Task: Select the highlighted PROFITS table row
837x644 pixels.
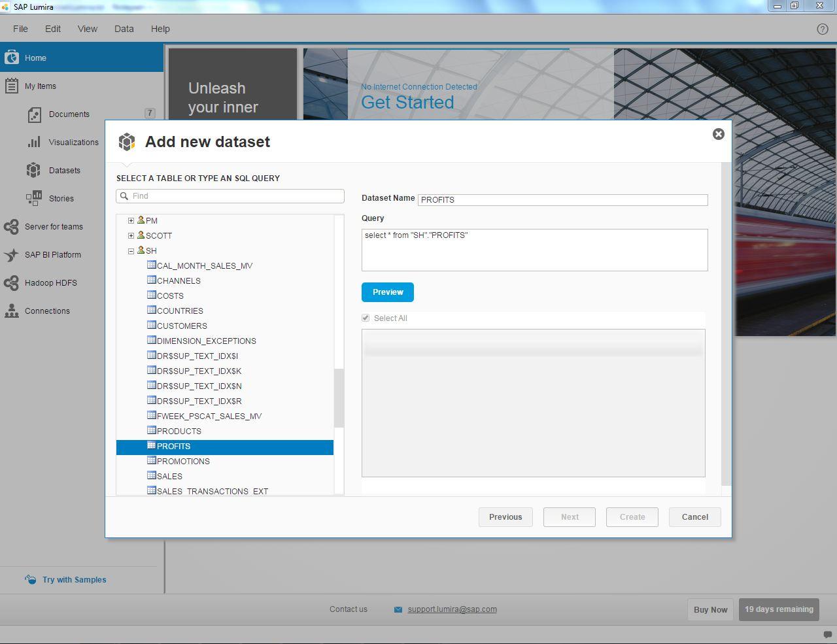Action: [225, 446]
